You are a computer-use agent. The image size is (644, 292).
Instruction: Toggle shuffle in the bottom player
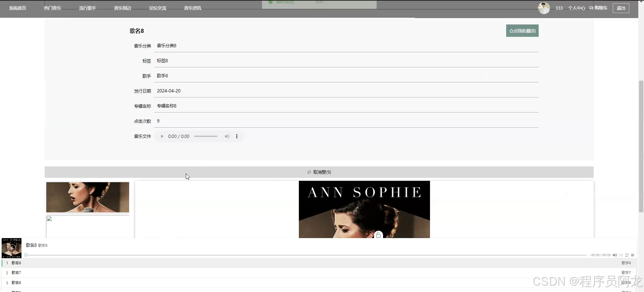point(621,255)
